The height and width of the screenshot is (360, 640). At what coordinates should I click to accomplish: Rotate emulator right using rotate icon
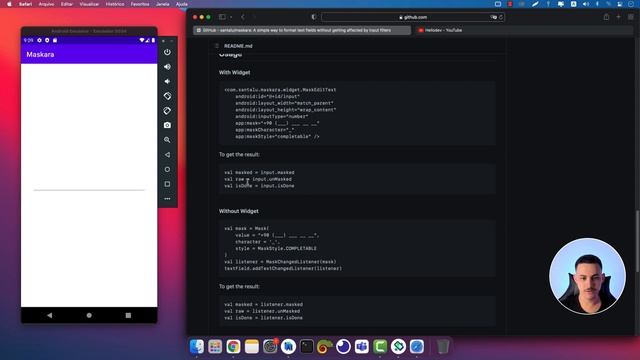point(167,111)
